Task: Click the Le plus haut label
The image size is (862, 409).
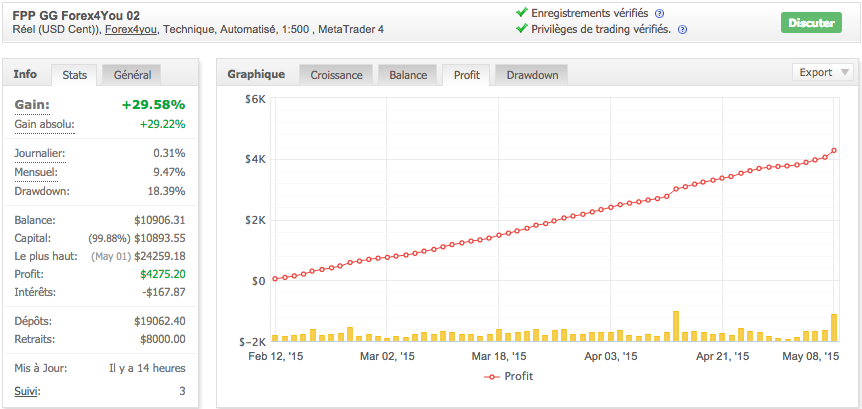Action: click(46, 256)
